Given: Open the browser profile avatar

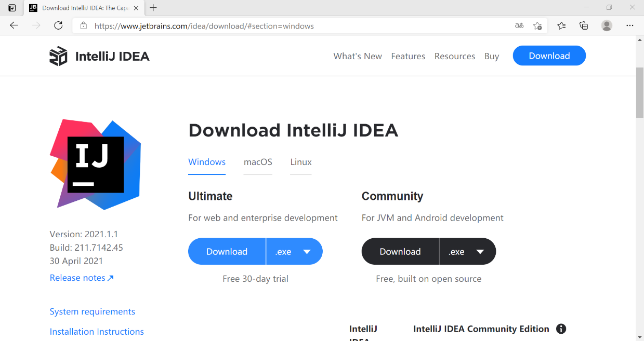Looking at the screenshot, I should pos(607,25).
